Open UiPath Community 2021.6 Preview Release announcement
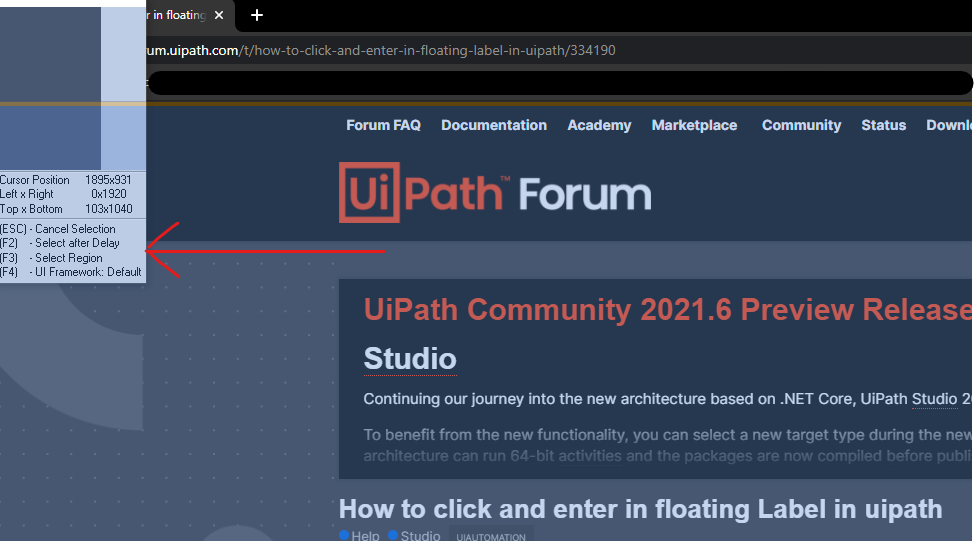The height and width of the screenshot is (541, 974). pos(668,309)
